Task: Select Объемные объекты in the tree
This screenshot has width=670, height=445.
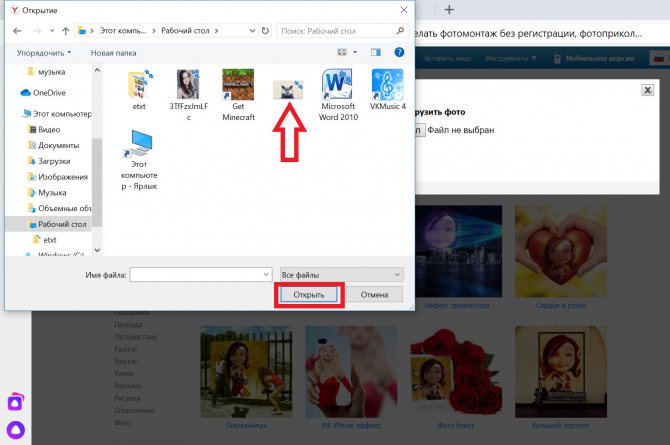Action: (x=59, y=209)
